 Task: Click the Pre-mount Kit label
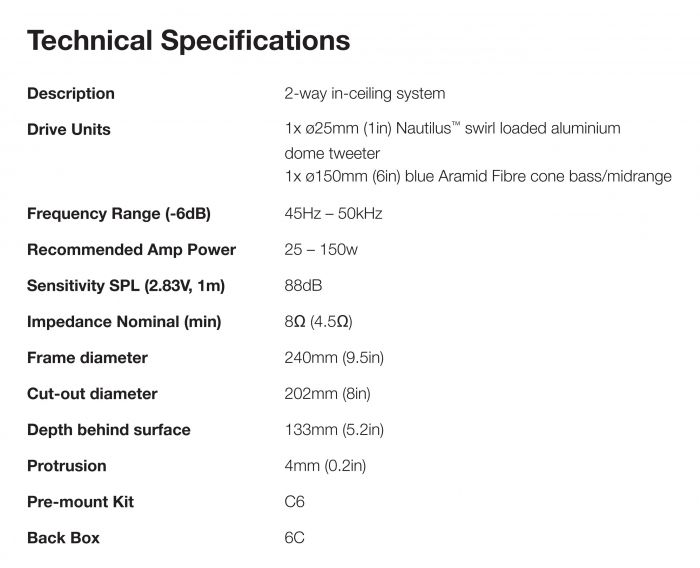tap(80, 502)
